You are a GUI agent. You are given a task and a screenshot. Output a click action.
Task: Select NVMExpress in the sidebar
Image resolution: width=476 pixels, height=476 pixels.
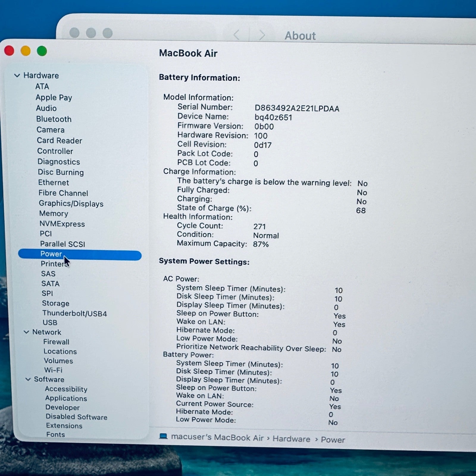pyautogui.click(x=62, y=224)
